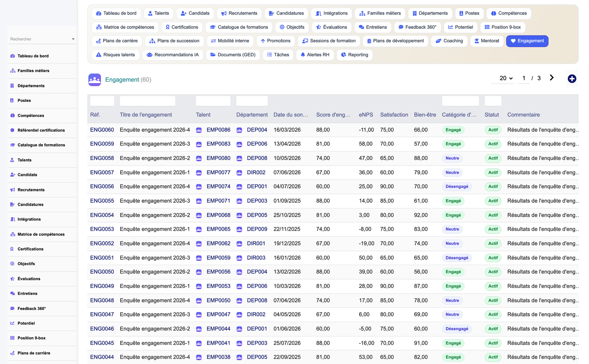Open the talent icon next to EMP0086
Image resolution: width=589 pixels, height=364 pixels.
coord(199,130)
